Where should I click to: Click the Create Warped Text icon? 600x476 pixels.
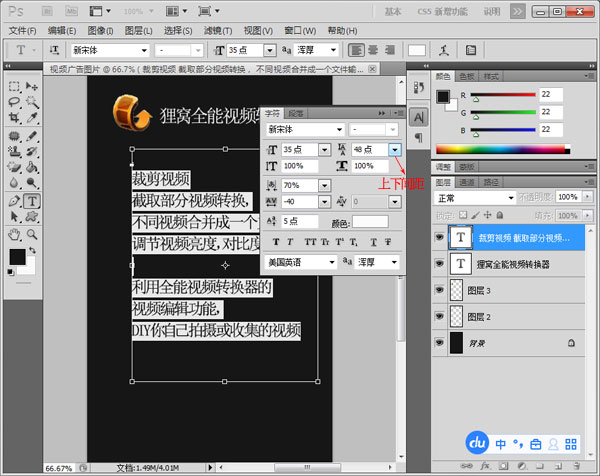(x=444, y=50)
